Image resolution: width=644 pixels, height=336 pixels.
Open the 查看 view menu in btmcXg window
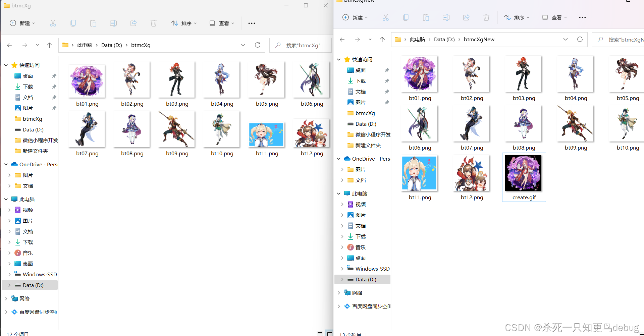pos(222,23)
